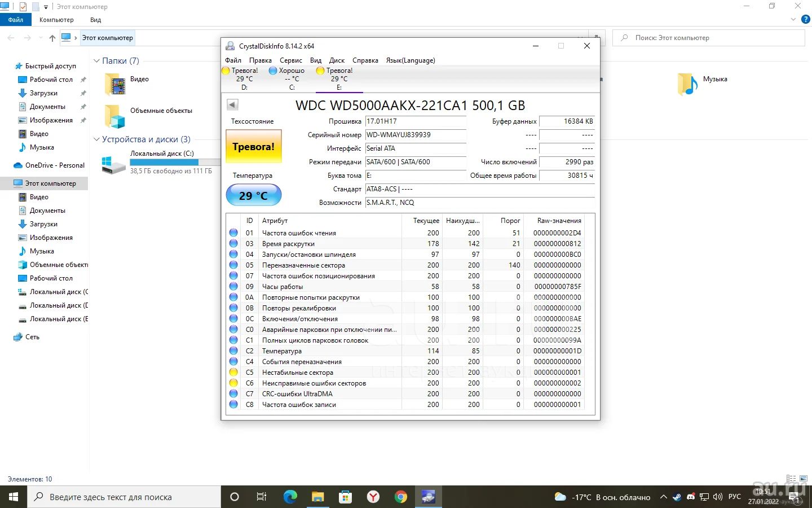The image size is (812, 508).
Task: Click the Прошивка firmware field 17.01H17
Action: point(416,121)
